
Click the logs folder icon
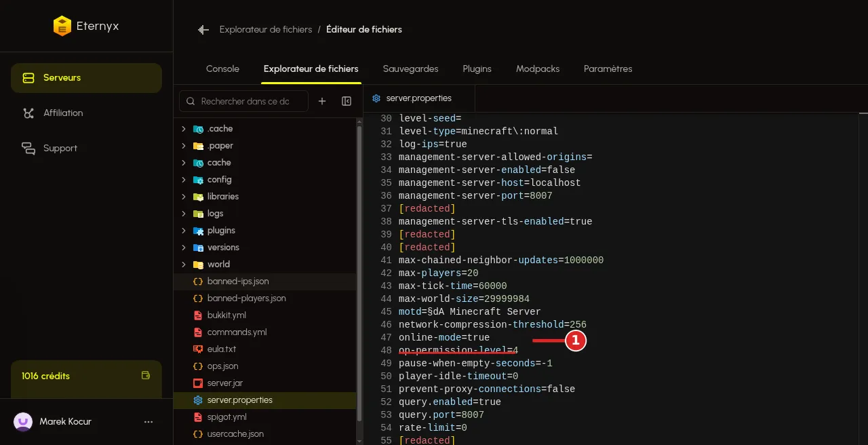(x=198, y=214)
